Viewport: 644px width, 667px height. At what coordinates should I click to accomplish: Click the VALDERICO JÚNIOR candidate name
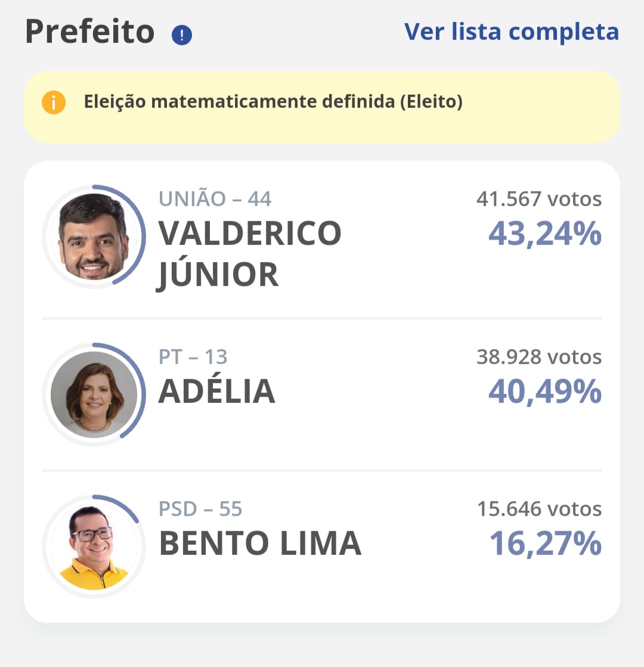(x=250, y=255)
